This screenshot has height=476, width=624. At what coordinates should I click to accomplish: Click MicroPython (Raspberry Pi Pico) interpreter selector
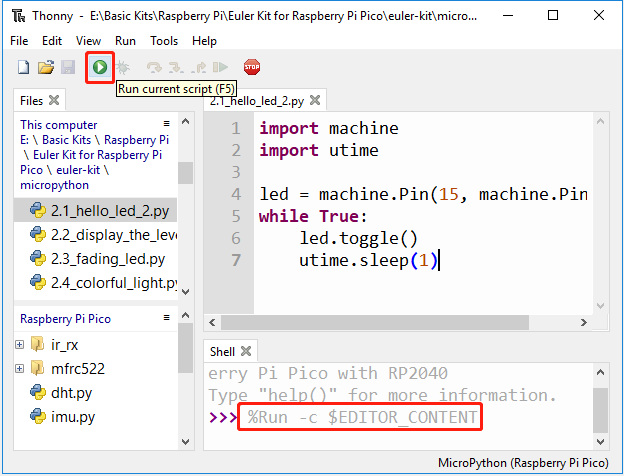click(523, 463)
